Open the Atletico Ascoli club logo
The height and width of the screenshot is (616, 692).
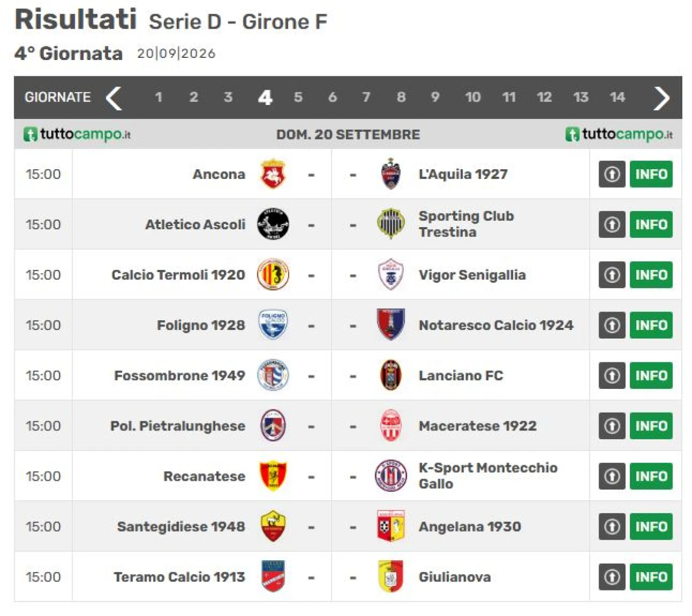[272, 224]
